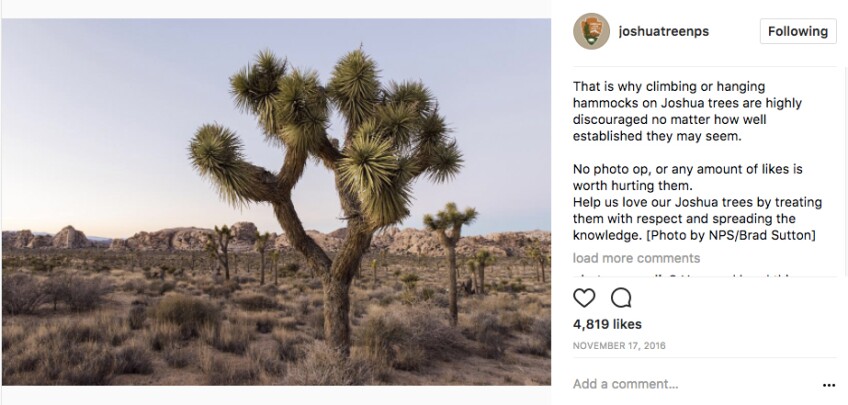Expand load more comments
The height and width of the screenshot is (405, 848).
point(636,258)
